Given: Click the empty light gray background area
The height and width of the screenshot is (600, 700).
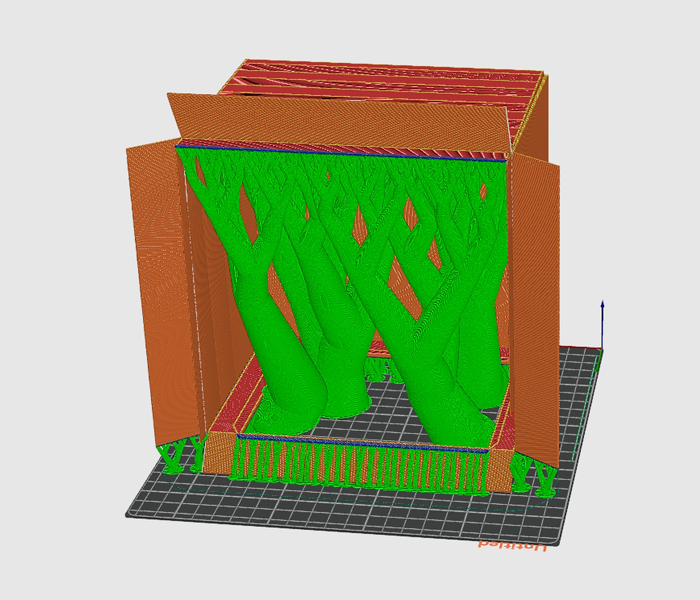Looking at the screenshot, I should (60, 81).
